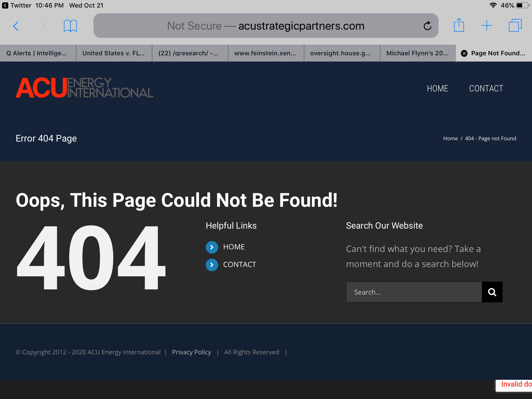Click the blue arrow beside HOME link

[212, 247]
